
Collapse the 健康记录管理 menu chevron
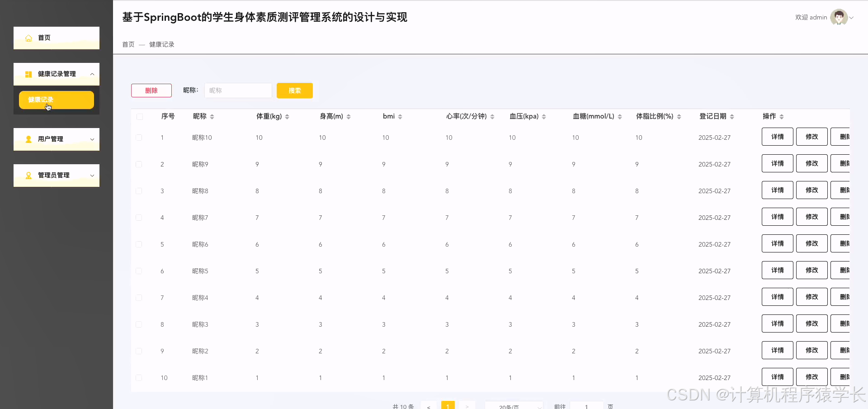click(92, 74)
